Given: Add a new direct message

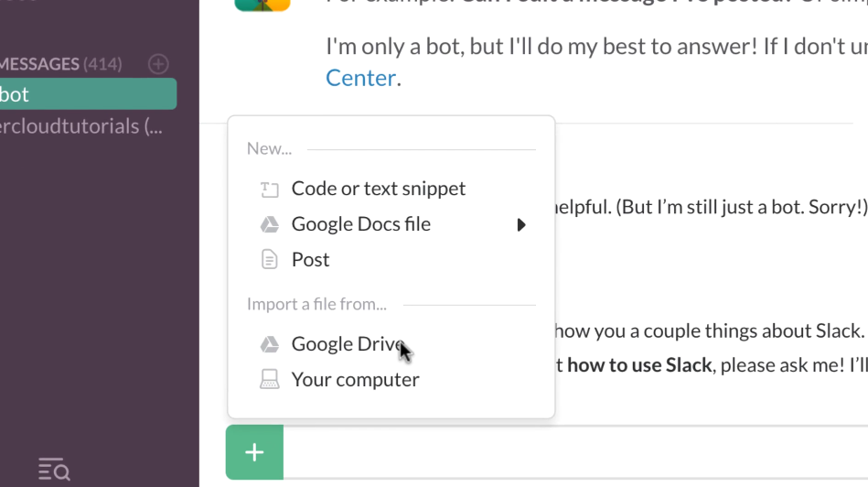Looking at the screenshot, I should pyautogui.click(x=158, y=64).
